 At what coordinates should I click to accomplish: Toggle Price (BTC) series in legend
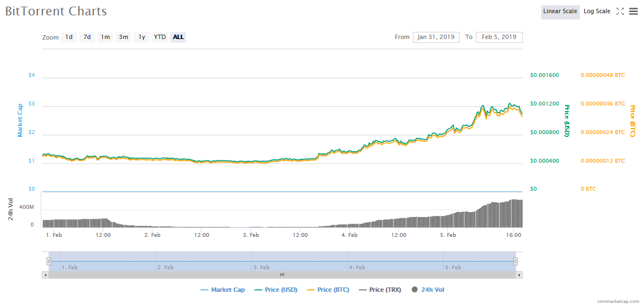pyautogui.click(x=327, y=290)
